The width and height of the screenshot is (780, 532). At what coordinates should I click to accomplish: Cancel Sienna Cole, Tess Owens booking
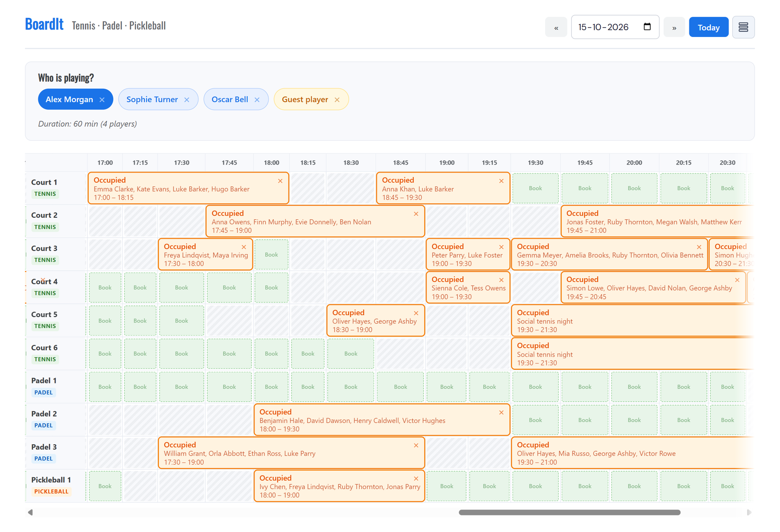tap(501, 280)
